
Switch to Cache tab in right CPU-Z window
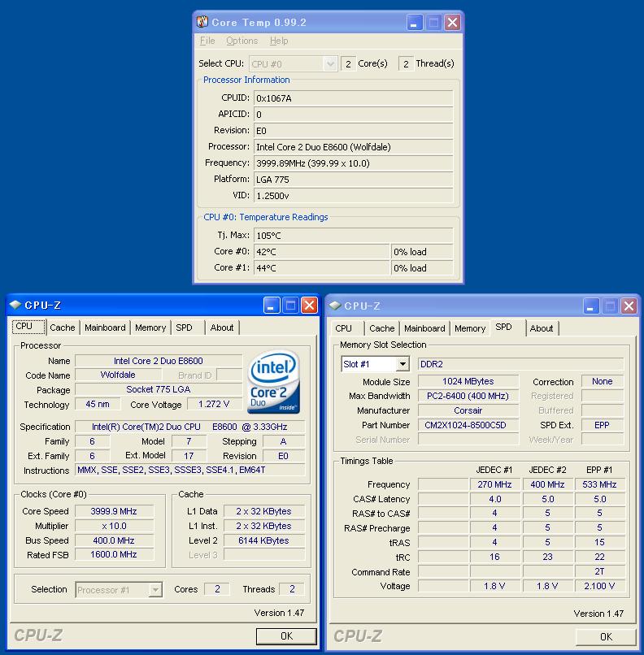coord(382,328)
